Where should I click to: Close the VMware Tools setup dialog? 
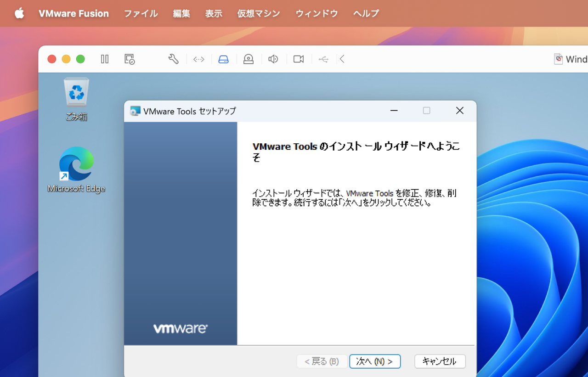[x=459, y=111]
